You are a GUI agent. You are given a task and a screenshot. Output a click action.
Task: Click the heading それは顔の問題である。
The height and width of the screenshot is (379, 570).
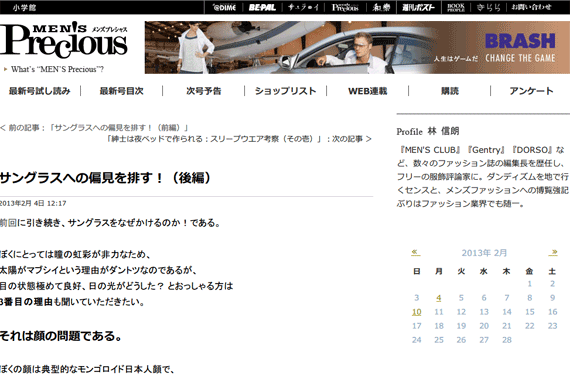click(61, 336)
